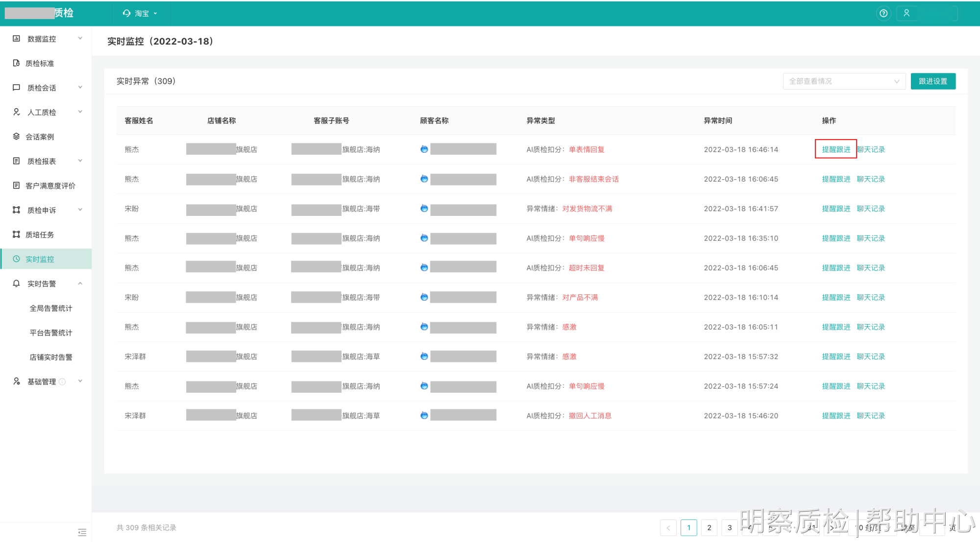Open 聊天记录 for the 单表情回复 row
The width and height of the screenshot is (980, 542).
pos(871,149)
